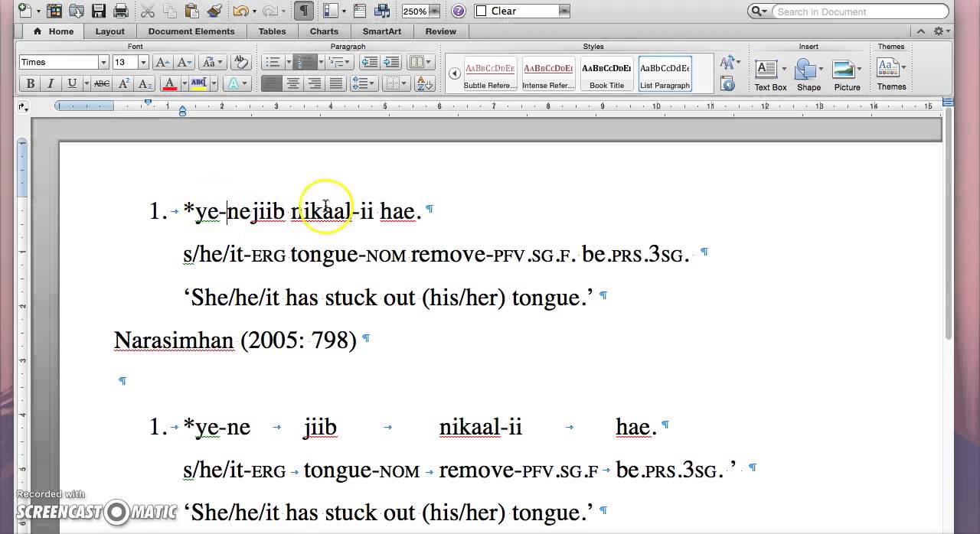Viewport: 980px width, 534px height.
Task: Switch to the Layout tab
Action: pos(109,31)
